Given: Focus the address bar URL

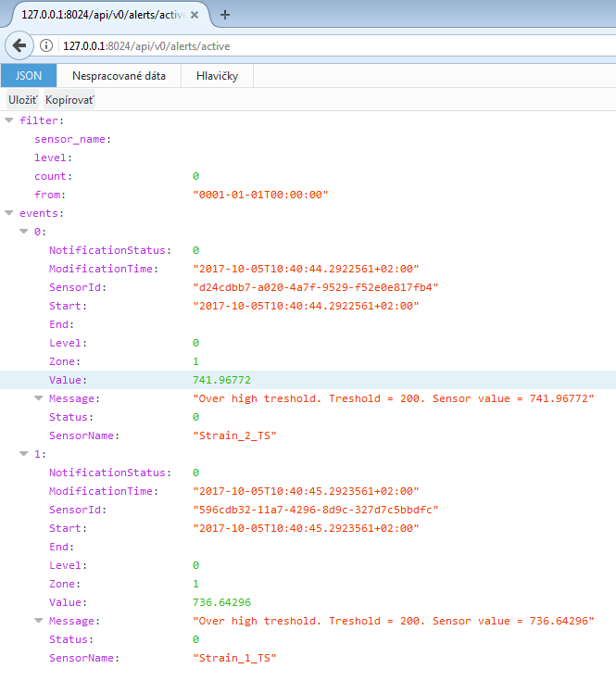Looking at the screenshot, I should pyautogui.click(x=146, y=46).
